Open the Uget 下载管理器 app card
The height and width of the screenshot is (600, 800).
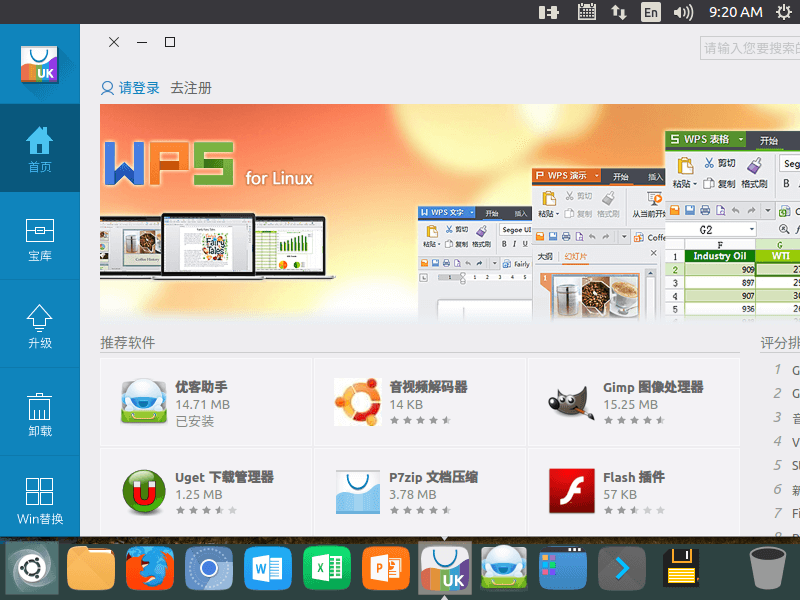[x=206, y=492]
